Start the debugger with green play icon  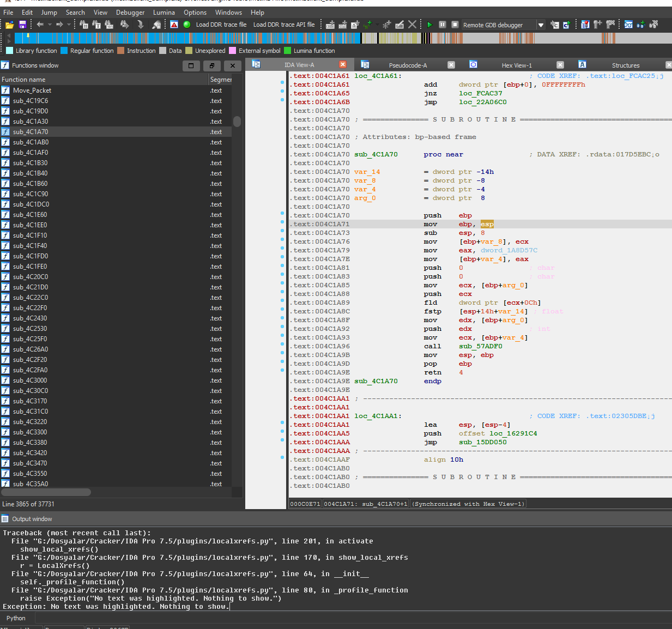coord(429,25)
